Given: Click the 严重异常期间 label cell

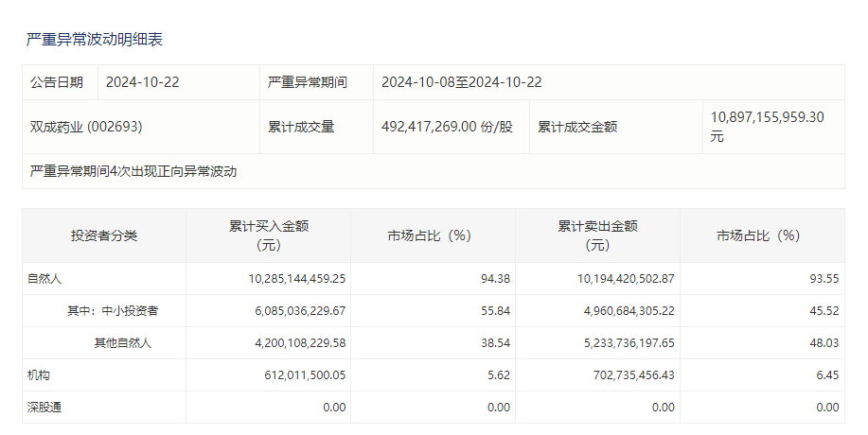Looking at the screenshot, I should pos(307,82).
